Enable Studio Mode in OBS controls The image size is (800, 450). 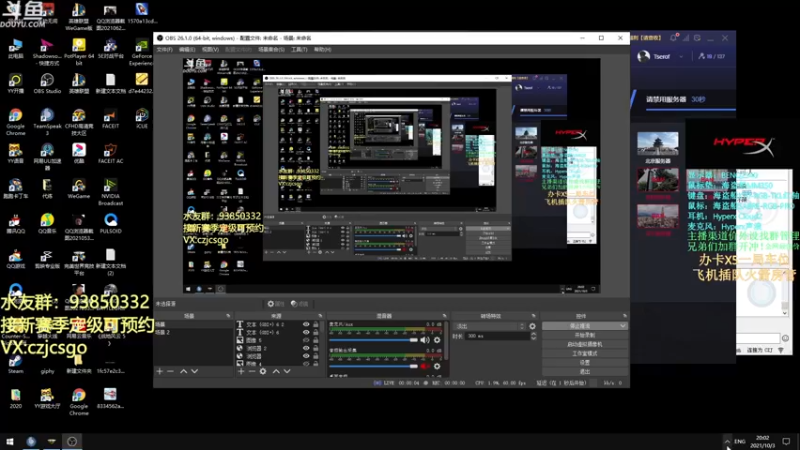[585, 354]
